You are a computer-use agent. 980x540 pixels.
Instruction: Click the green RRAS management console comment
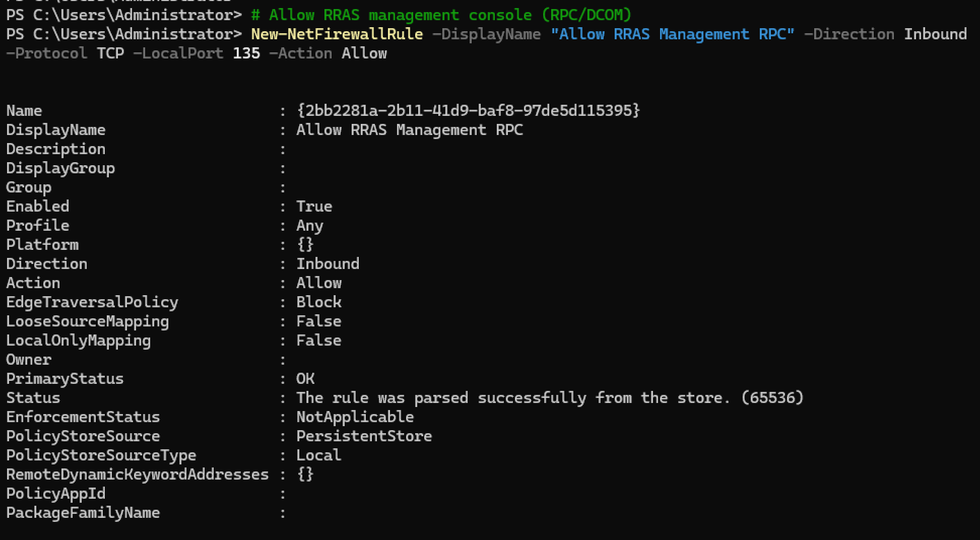441,15
